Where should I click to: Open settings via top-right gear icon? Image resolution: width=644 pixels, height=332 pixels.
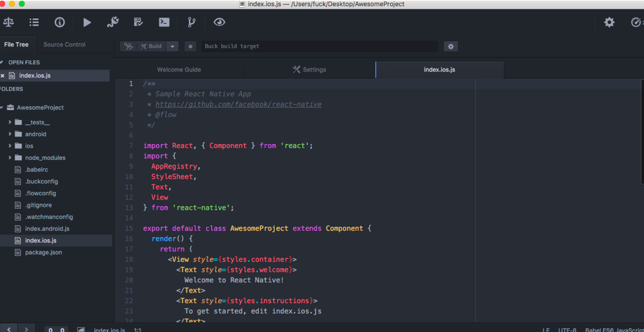click(609, 22)
